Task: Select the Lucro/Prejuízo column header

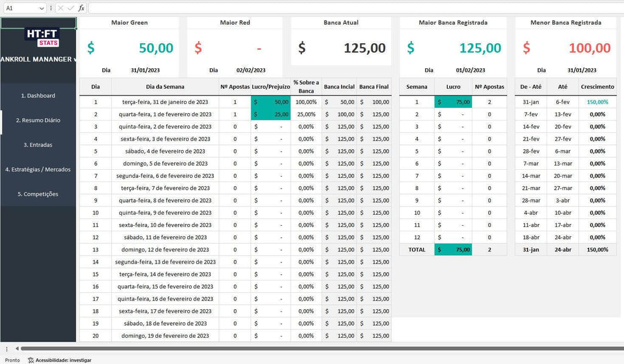Action: [271, 86]
